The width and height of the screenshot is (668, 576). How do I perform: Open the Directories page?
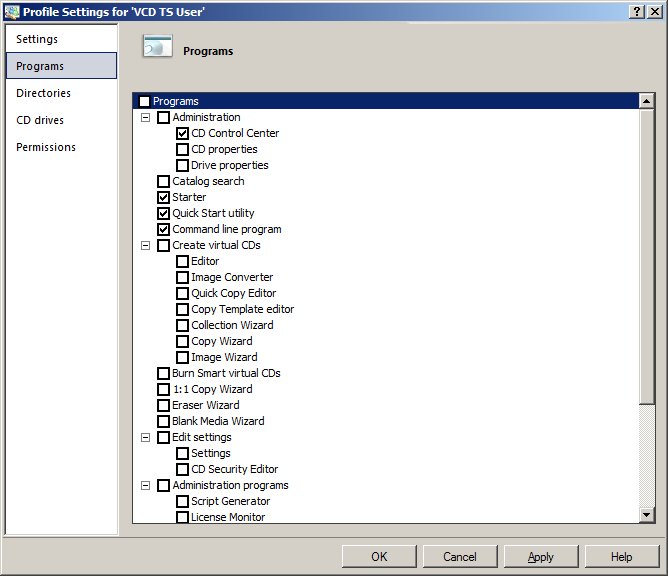[43, 93]
